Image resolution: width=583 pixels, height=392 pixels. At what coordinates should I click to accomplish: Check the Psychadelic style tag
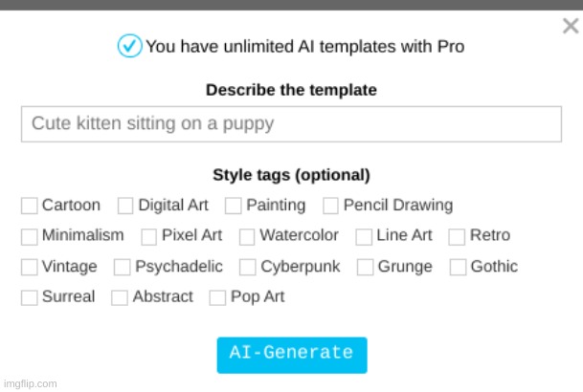click(122, 268)
